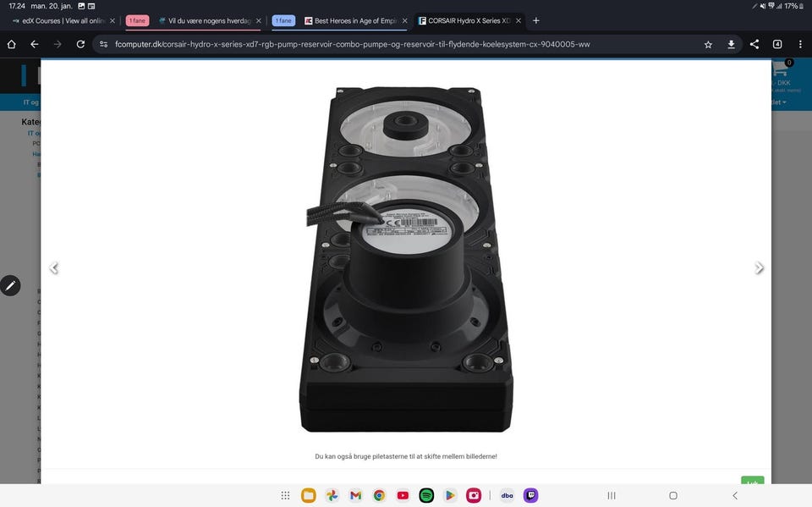Close the Best Heroes in Age of Empires tab
The width and height of the screenshot is (812, 507).
tap(404, 20)
